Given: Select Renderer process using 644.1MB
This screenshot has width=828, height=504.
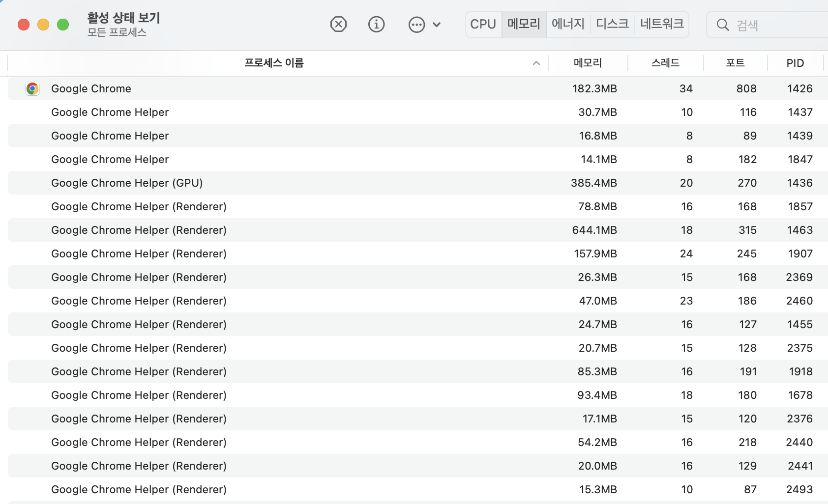Looking at the screenshot, I should point(418,230).
